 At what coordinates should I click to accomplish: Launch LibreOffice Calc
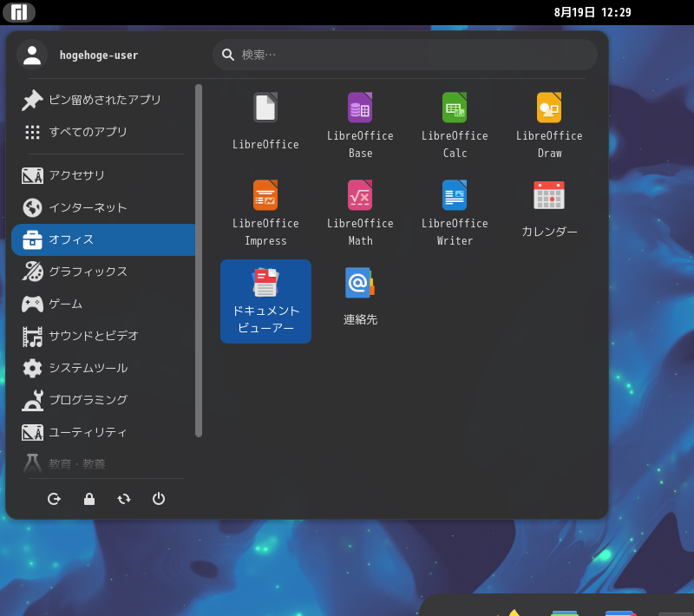click(455, 121)
